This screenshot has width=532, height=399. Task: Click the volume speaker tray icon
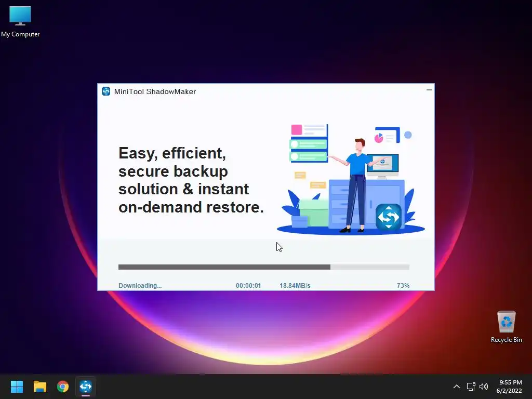coord(484,387)
